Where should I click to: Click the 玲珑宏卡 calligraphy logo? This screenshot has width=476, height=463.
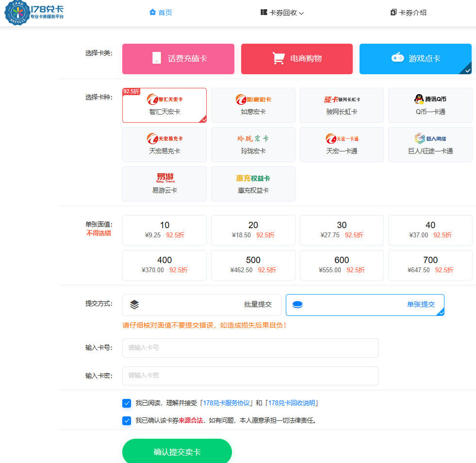(x=253, y=138)
